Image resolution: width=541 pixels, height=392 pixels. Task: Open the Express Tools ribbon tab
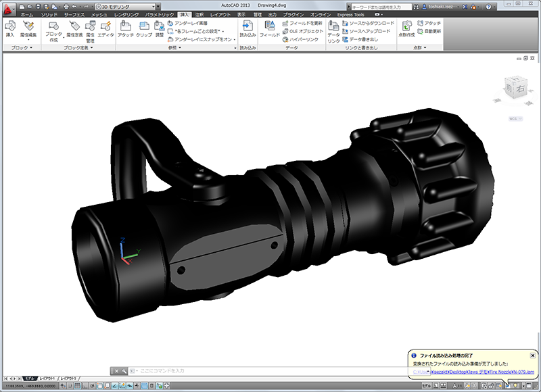click(x=350, y=14)
